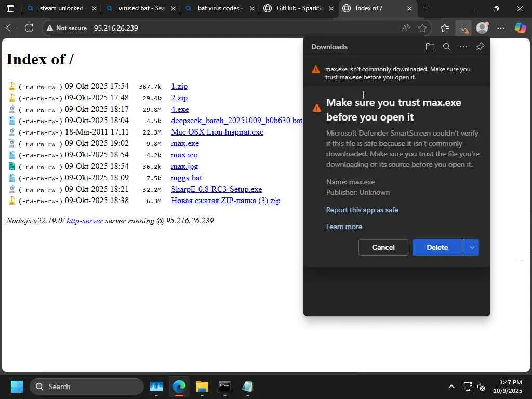Image resolution: width=532 pixels, height=399 pixels.
Task: Open the browser profile avatar
Action: point(482,28)
